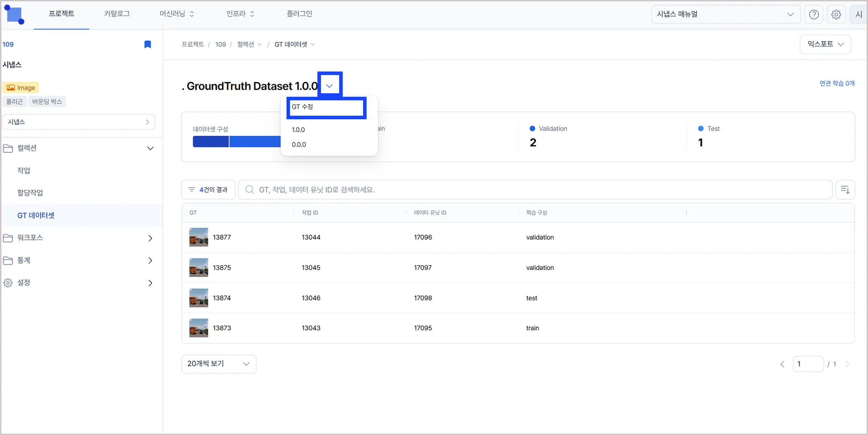
Task: Select the 플러그인 top tab
Action: pyautogui.click(x=299, y=14)
